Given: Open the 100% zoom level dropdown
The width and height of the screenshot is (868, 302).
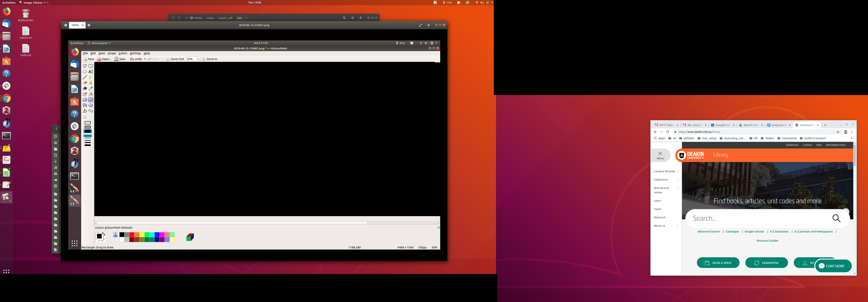Looking at the screenshot, I should [77, 25].
